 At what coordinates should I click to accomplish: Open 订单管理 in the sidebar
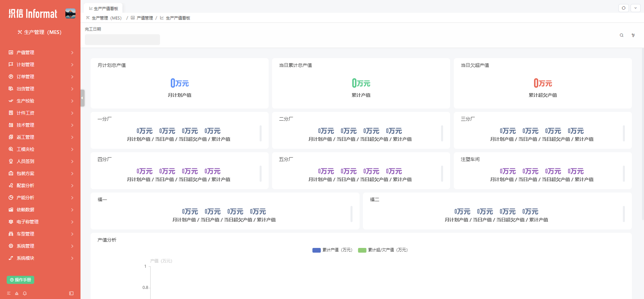(40, 77)
